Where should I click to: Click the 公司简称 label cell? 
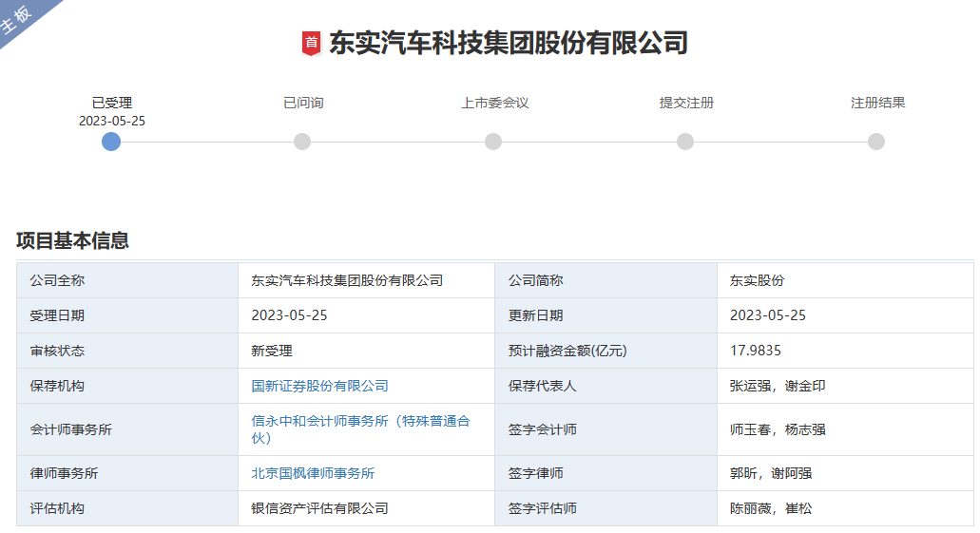606,280
